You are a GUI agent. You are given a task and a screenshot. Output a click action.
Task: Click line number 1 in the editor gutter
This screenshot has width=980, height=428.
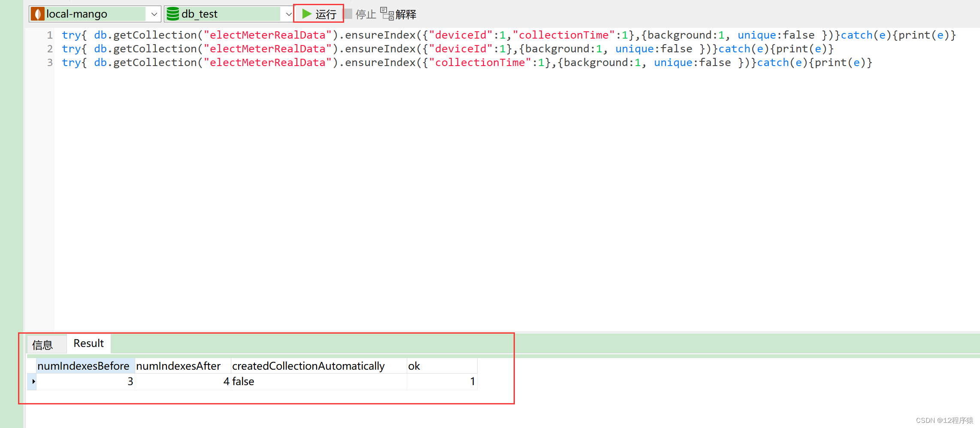[x=50, y=35]
